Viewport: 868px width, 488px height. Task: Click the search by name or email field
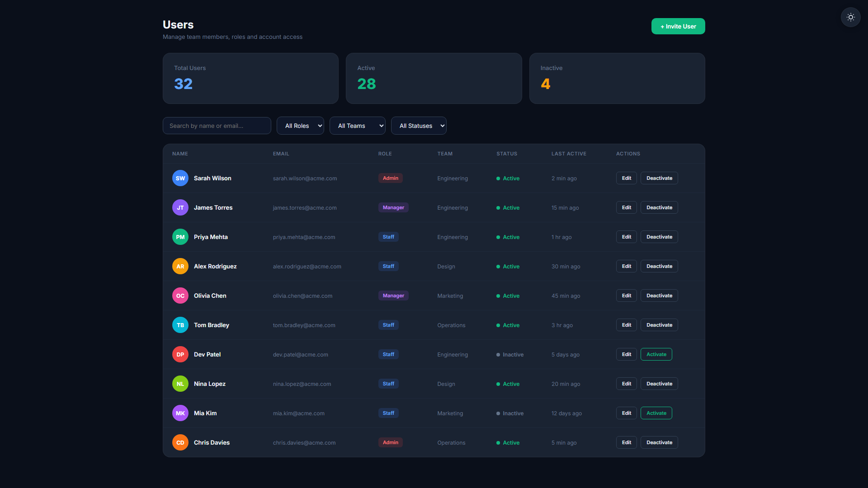[x=217, y=126]
